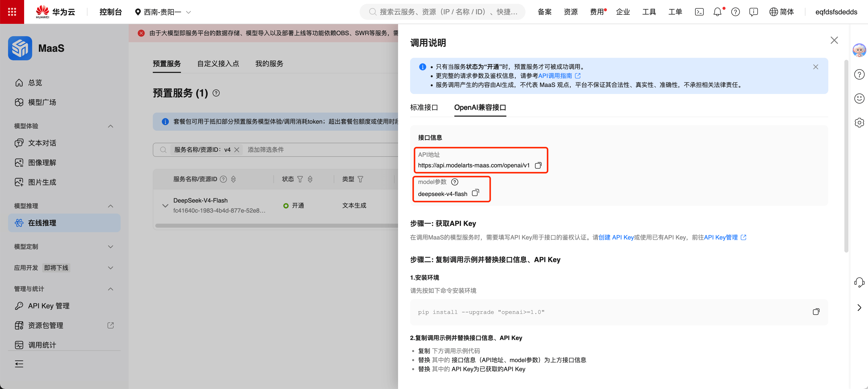Image resolution: width=868 pixels, height=389 pixels.
Task: Open 图片生成
Action: coord(64,182)
